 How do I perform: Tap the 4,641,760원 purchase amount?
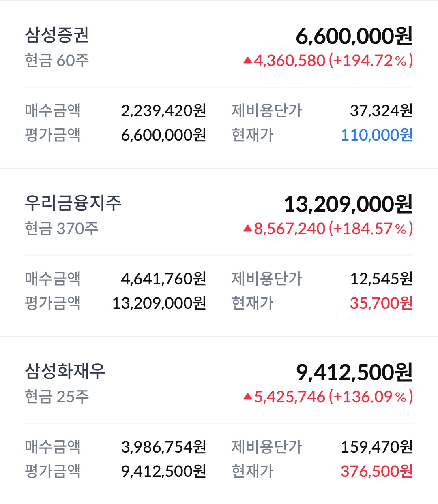[163, 279]
